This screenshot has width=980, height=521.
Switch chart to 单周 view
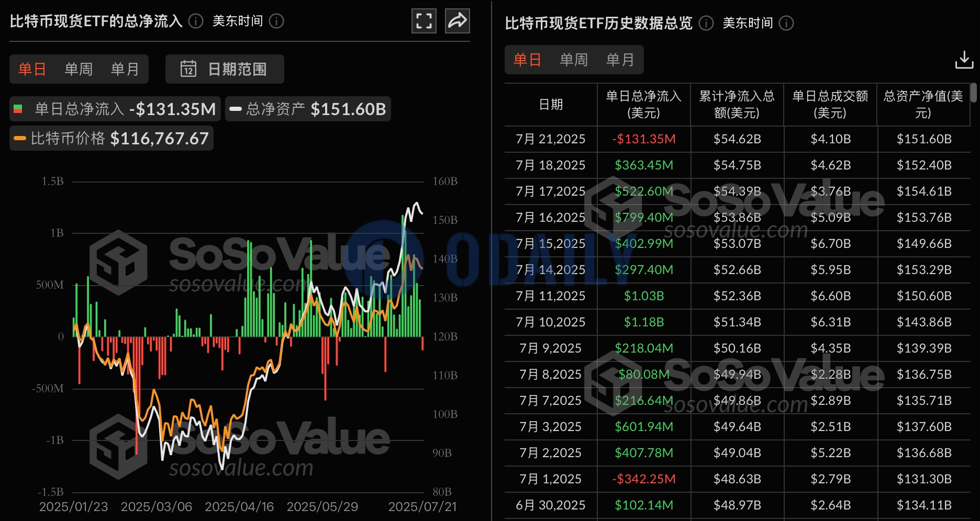pyautogui.click(x=79, y=69)
